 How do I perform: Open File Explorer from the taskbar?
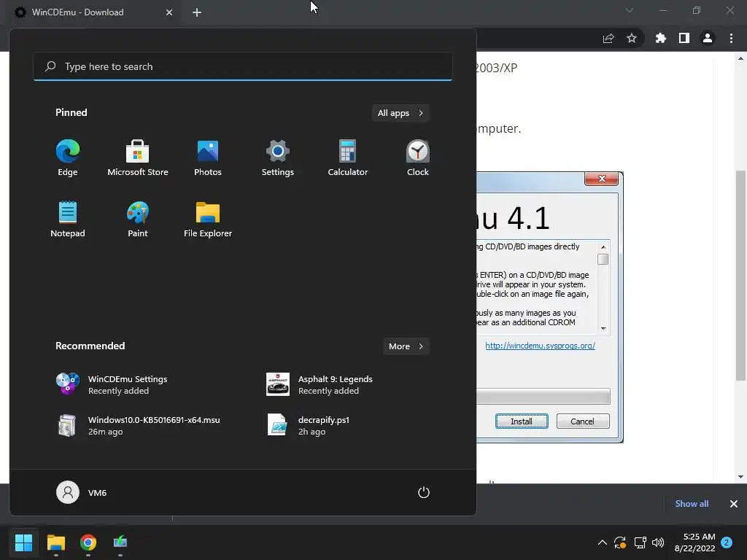coord(55,542)
